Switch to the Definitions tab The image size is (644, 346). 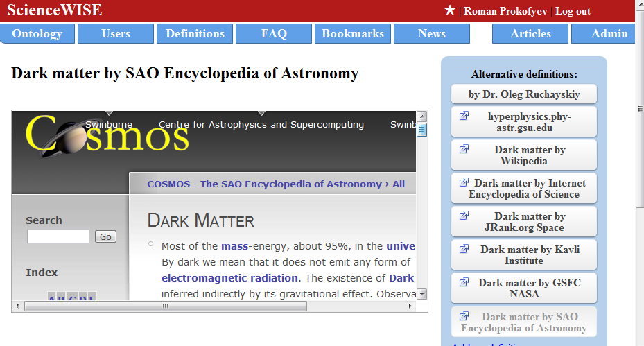tap(195, 34)
